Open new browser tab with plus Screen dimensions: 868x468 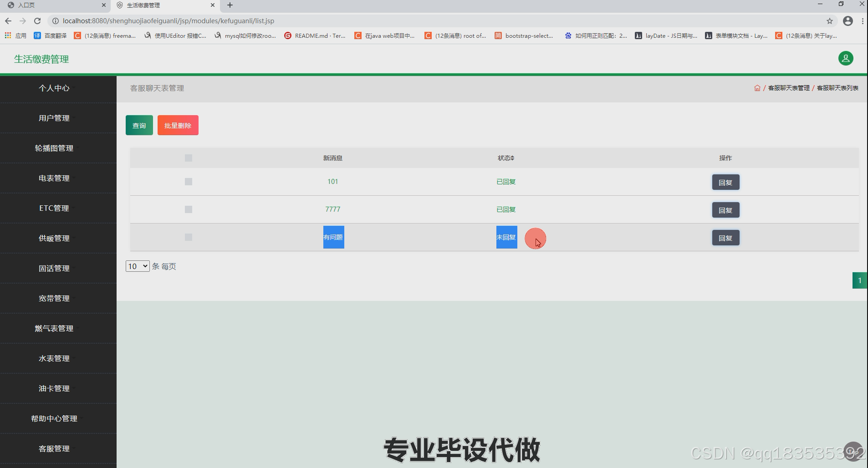point(230,5)
